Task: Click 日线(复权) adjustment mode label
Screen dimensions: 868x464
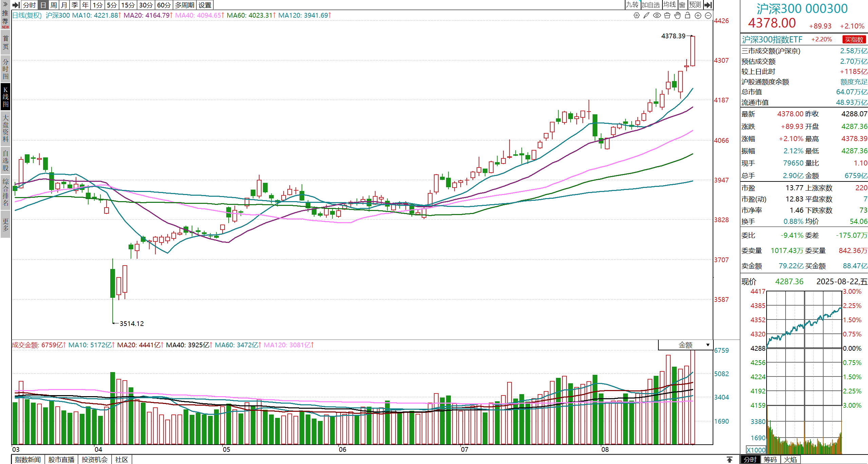Action: tap(27, 15)
